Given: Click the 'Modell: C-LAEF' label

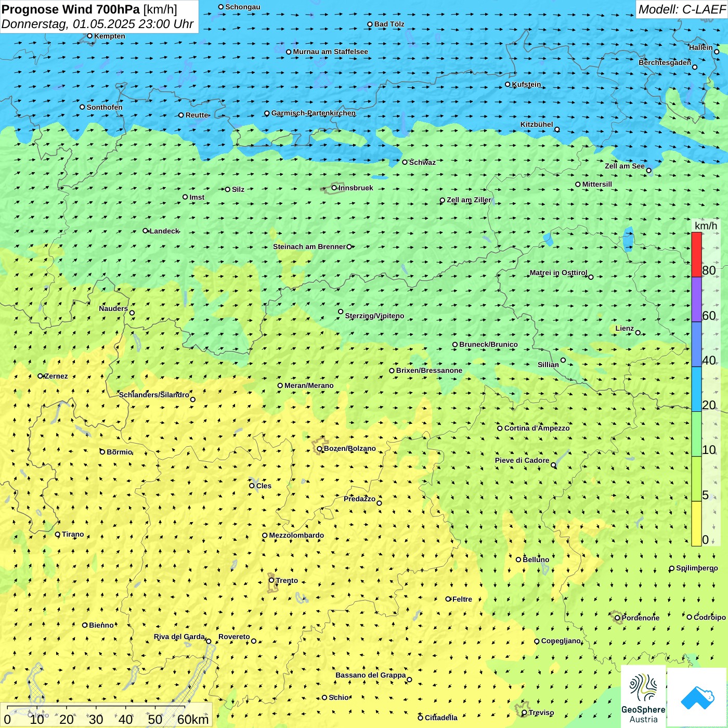Looking at the screenshot, I should [x=681, y=9].
